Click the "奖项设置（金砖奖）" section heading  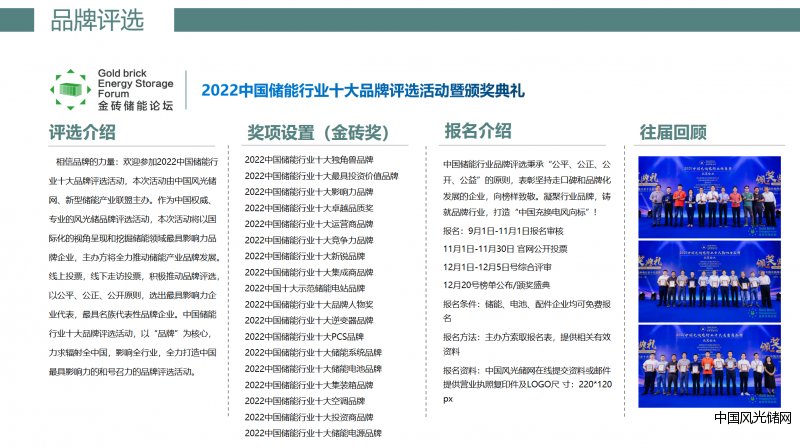tap(318, 133)
